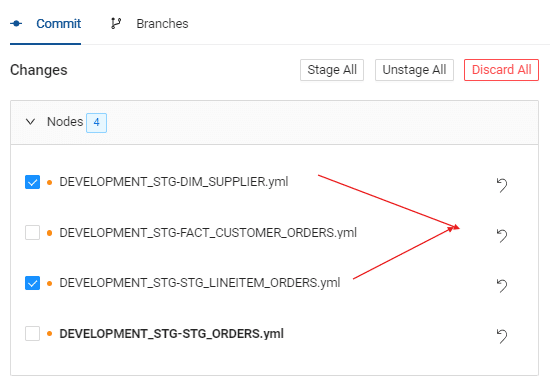Image resolution: width=550 pixels, height=388 pixels.
Task: Uncheck the DIM_SUPPLIER.yml checkbox
Action: tap(32, 182)
